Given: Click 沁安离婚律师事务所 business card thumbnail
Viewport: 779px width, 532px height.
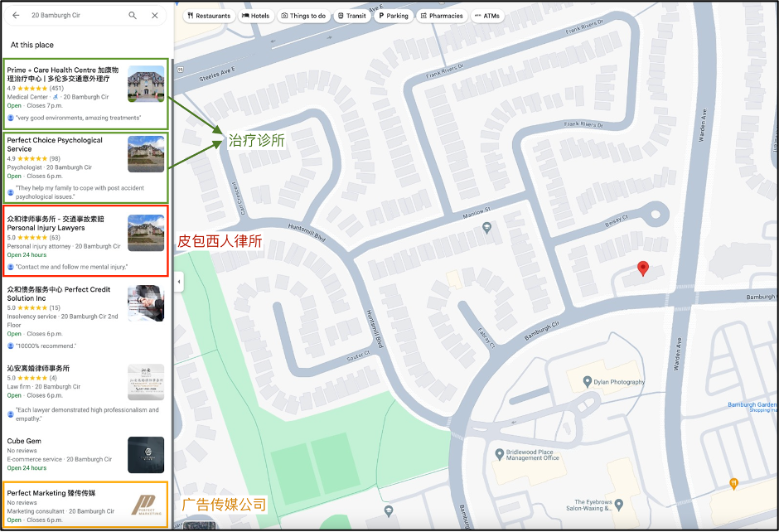Looking at the screenshot, I should 146,382.
